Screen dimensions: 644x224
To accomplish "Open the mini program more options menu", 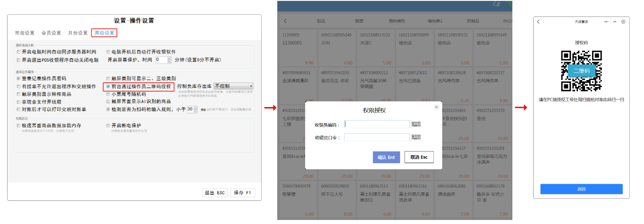I will point(606,22).
